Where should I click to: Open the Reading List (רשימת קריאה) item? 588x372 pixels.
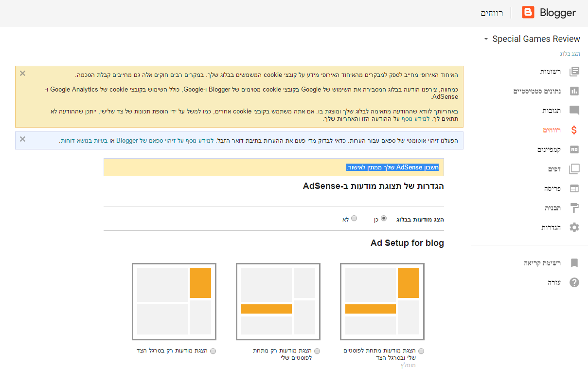(542, 263)
